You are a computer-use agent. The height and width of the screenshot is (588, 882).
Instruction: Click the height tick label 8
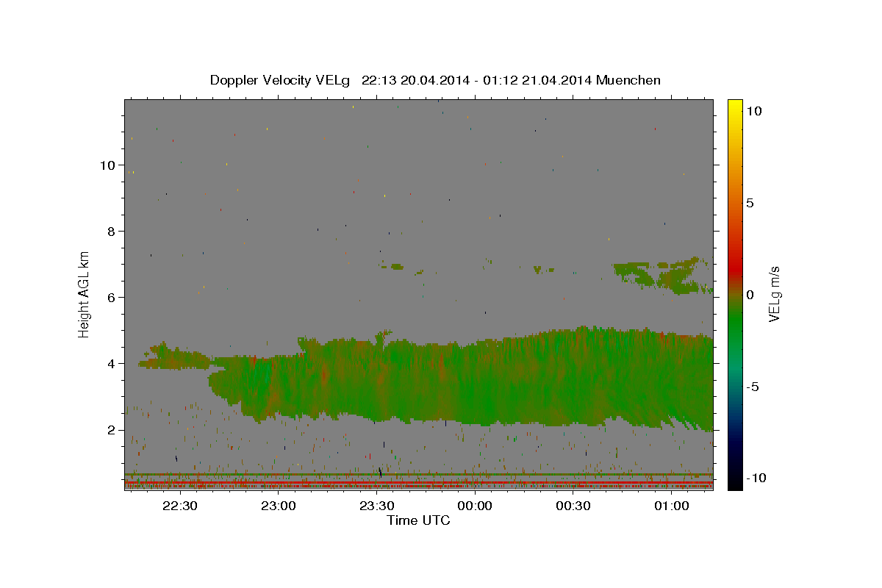click(x=110, y=231)
